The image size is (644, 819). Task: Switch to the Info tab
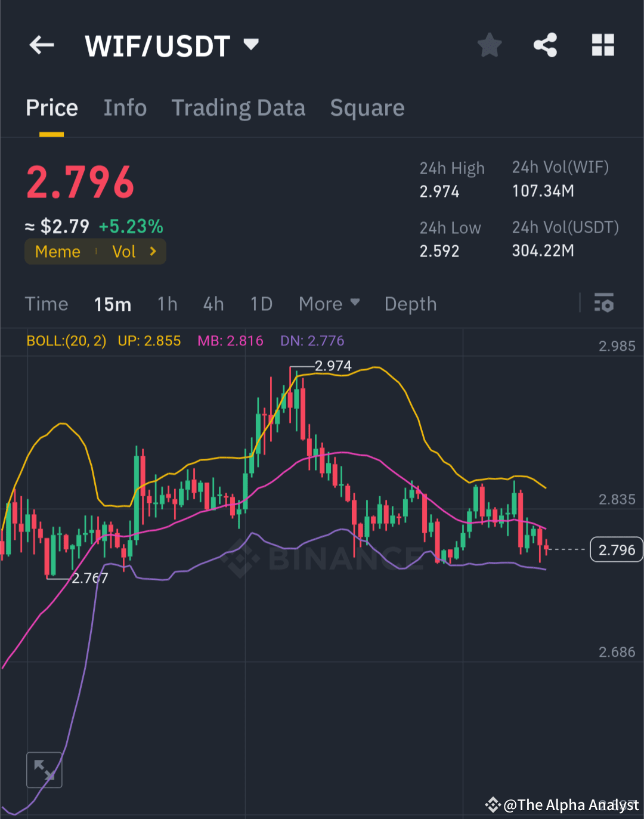coord(125,107)
